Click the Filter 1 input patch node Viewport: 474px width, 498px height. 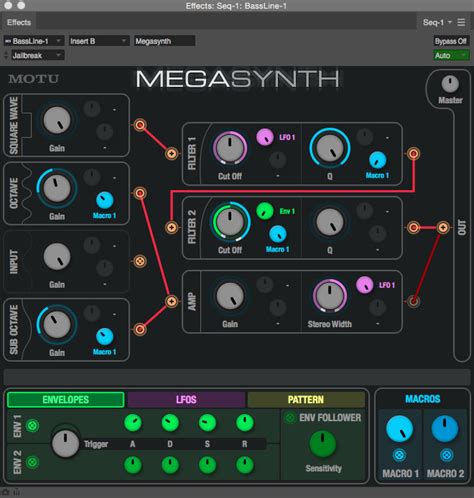(171, 154)
